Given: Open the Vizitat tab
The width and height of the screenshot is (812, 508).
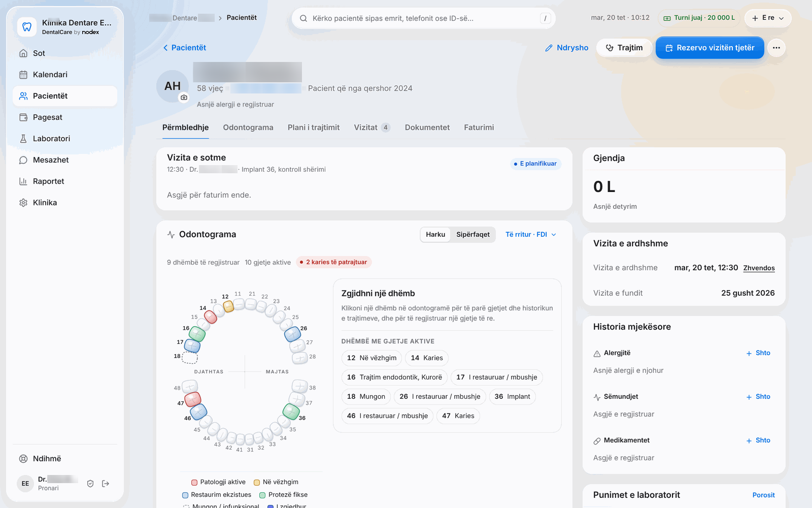Looking at the screenshot, I should pyautogui.click(x=372, y=128).
